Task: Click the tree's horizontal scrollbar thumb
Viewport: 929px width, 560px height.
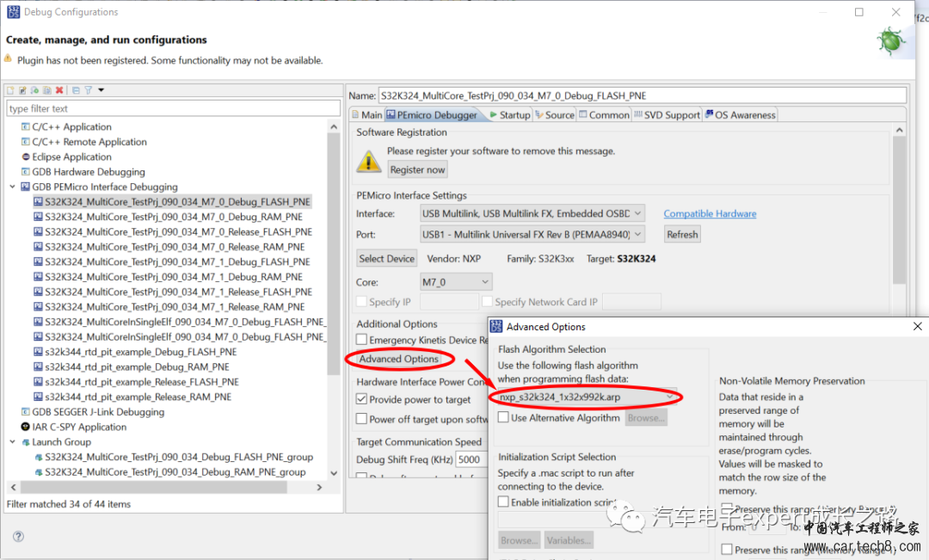Action: coord(154,487)
